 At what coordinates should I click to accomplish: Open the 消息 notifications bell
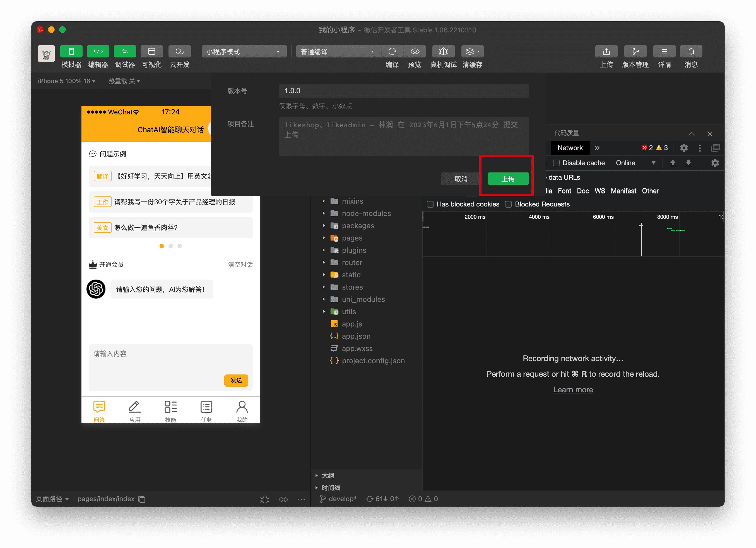tap(691, 51)
